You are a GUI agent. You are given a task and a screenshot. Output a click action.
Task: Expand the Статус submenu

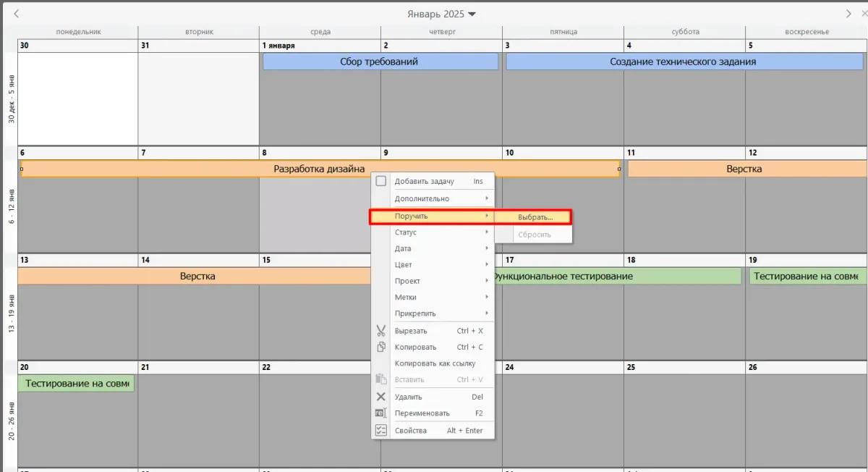tap(433, 232)
